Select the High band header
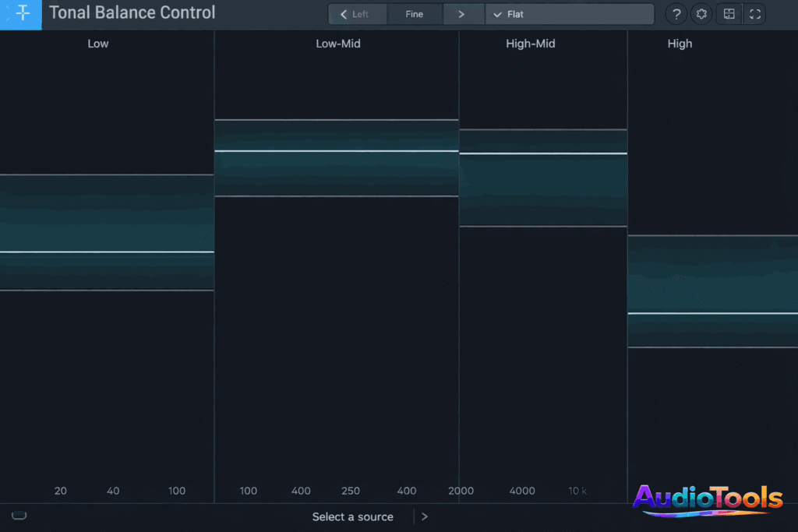This screenshot has height=532, width=798. 680,44
